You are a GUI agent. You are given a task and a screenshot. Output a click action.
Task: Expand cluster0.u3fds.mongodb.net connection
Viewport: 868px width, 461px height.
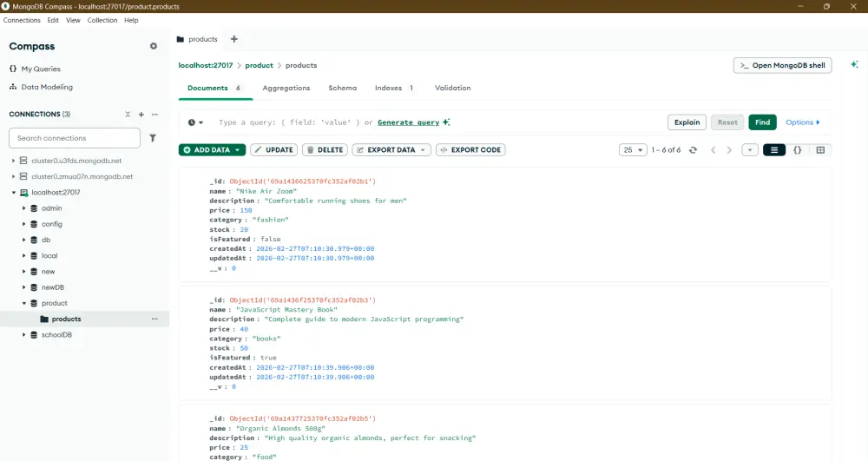pyautogui.click(x=13, y=161)
